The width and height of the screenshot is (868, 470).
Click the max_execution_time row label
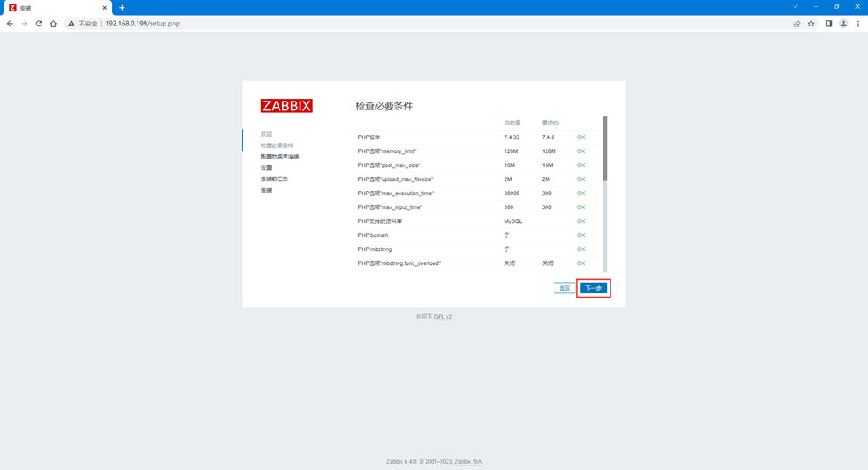395,193
